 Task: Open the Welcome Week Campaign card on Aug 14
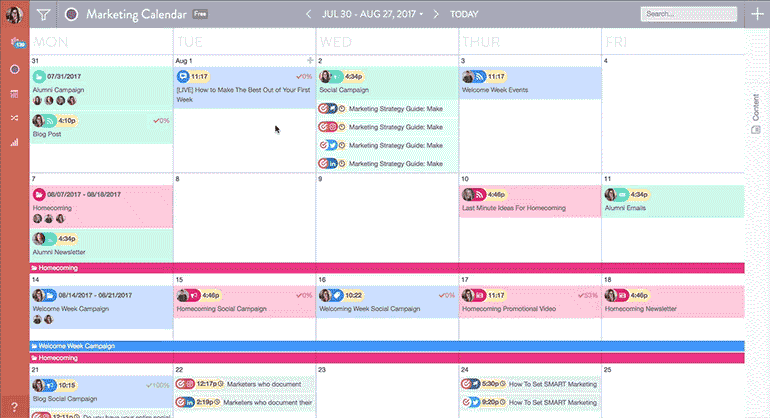click(102, 307)
